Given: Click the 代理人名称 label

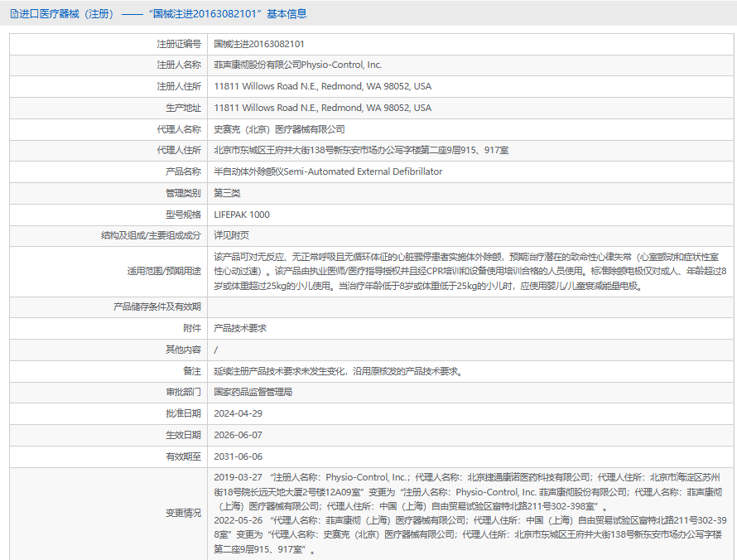Looking at the screenshot, I should (x=179, y=129).
